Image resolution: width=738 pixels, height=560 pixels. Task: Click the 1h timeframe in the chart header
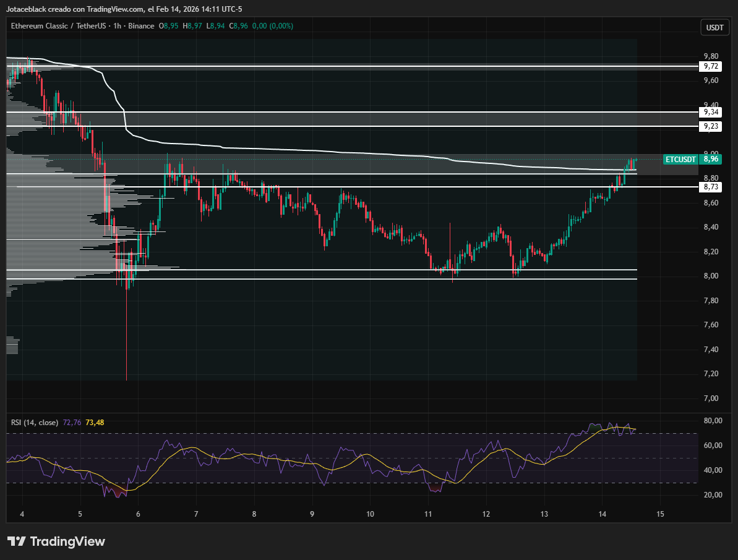(x=114, y=26)
